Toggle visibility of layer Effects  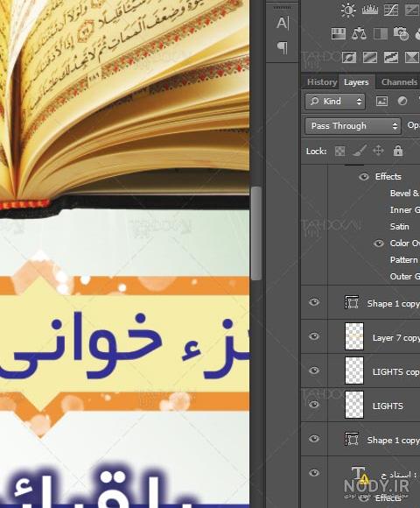click(364, 177)
